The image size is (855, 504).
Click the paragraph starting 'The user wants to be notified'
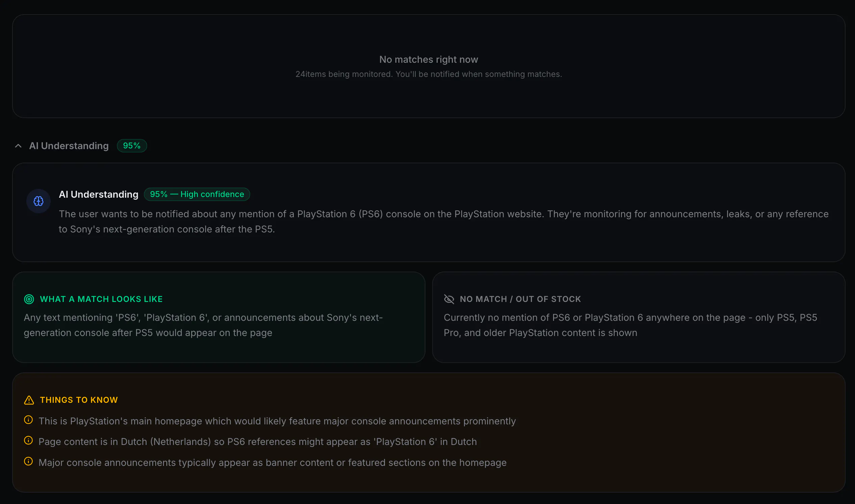click(444, 221)
